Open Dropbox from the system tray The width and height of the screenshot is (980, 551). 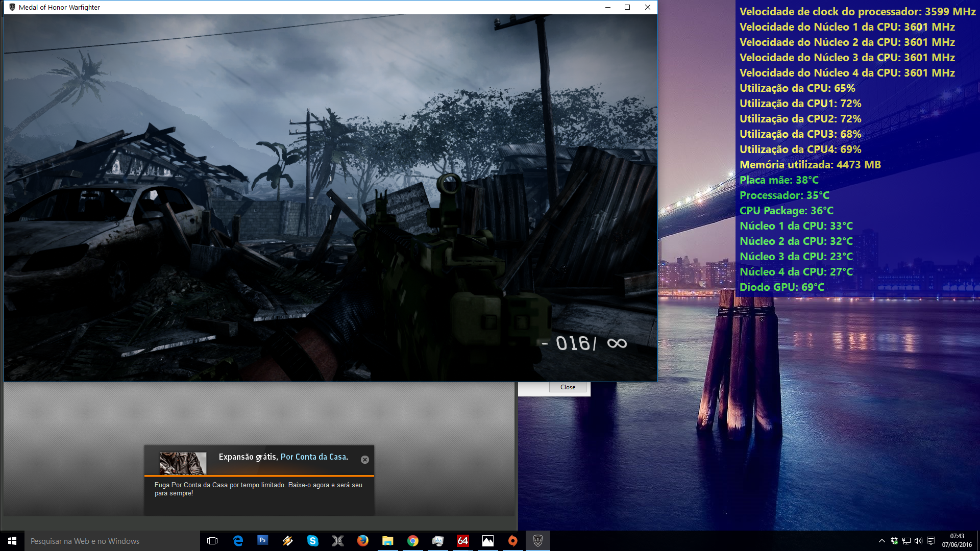pos(894,541)
